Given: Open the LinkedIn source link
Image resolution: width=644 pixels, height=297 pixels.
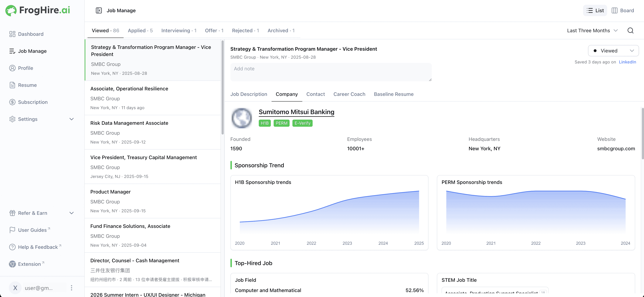Looking at the screenshot, I should click(x=628, y=62).
